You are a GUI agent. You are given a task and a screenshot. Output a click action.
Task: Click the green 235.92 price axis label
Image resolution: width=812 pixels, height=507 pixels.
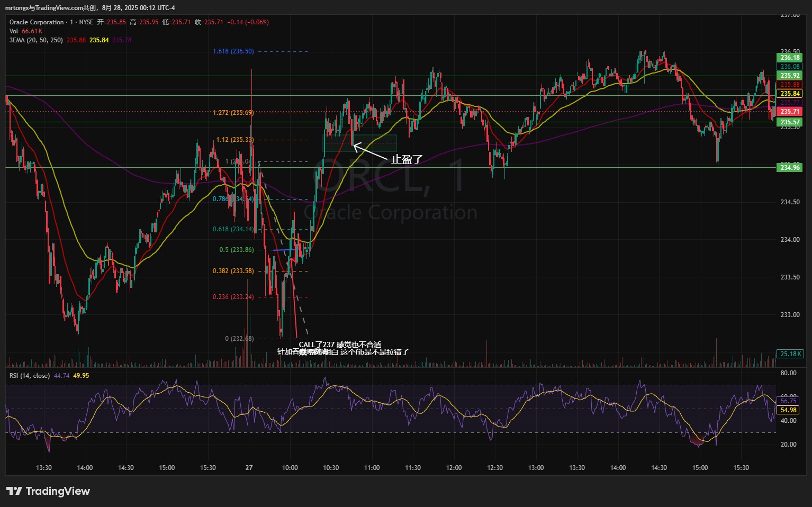point(790,76)
